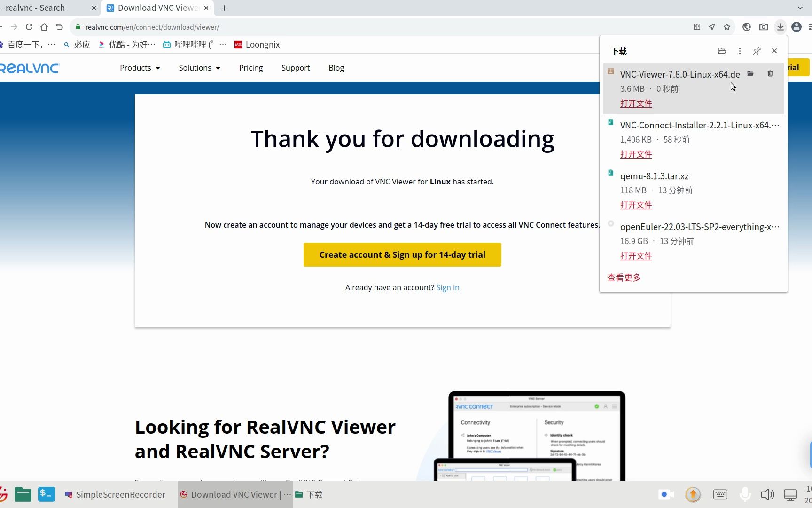Viewport: 812px width, 508px height.
Task: Select the Download VNC Viewer taskbar entry
Action: [x=235, y=494]
